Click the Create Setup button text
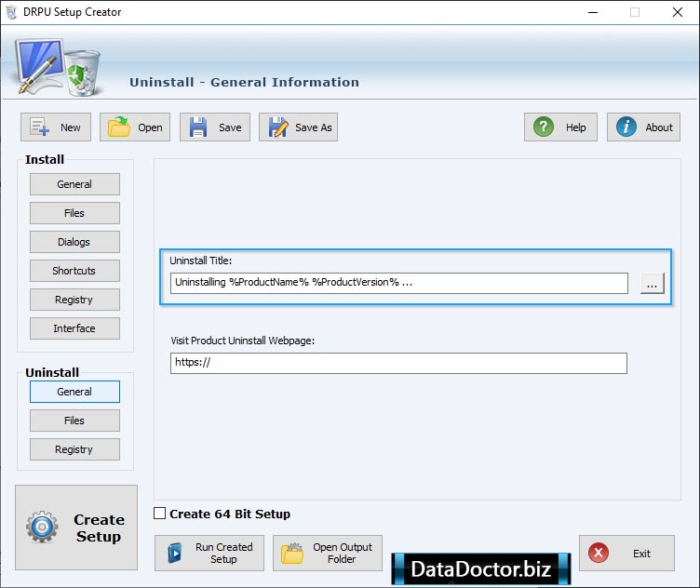 (99, 528)
